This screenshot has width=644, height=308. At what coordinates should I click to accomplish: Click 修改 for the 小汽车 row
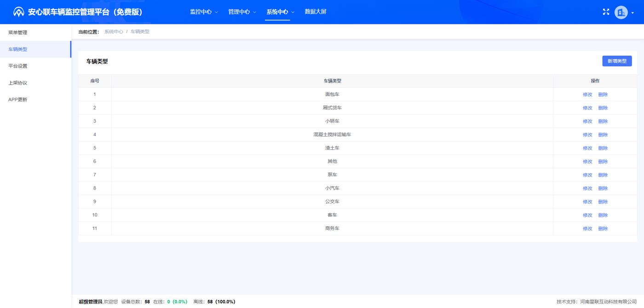click(587, 188)
